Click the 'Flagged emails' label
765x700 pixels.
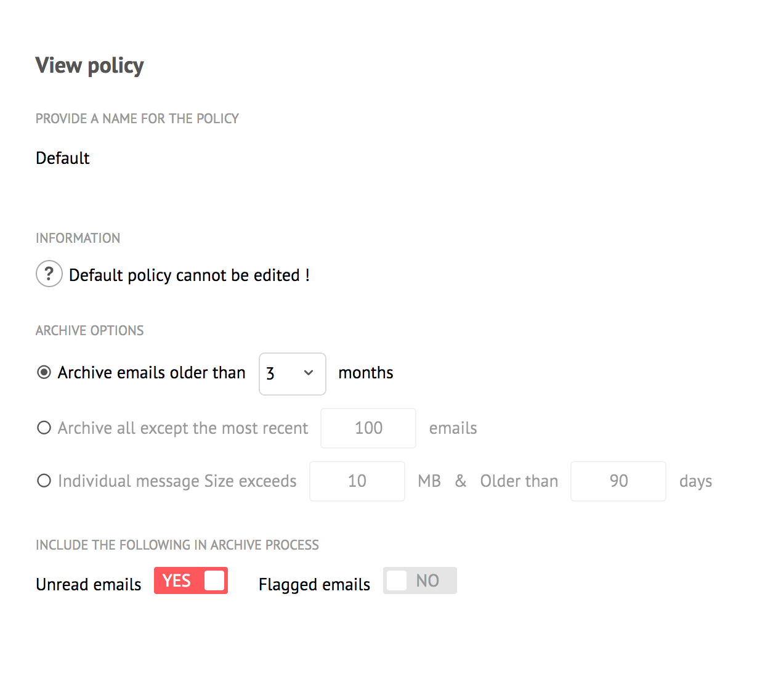pyautogui.click(x=314, y=584)
